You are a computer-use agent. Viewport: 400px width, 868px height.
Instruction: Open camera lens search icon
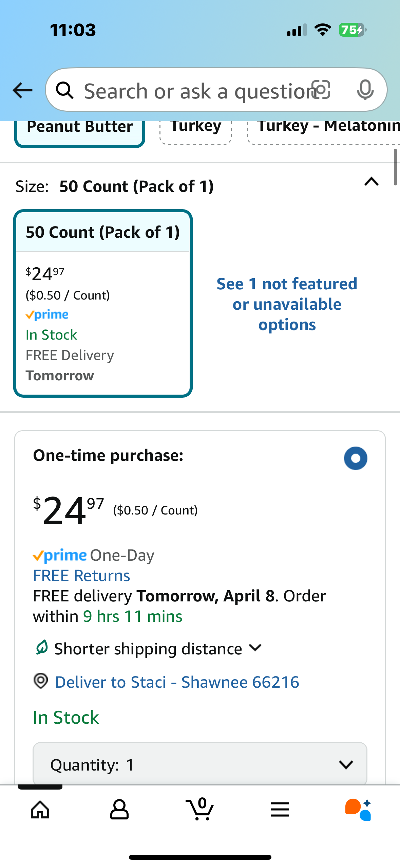(x=321, y=90)
